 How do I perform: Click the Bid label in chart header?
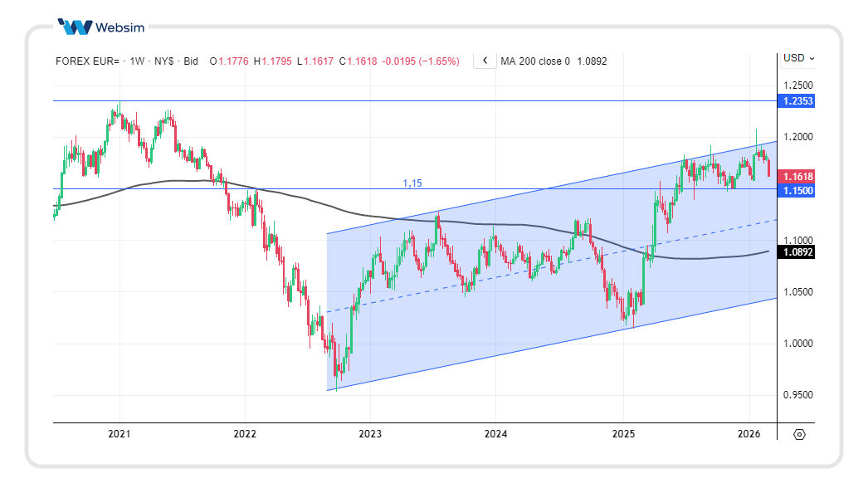pyautogui.click(x=190, y=61)
